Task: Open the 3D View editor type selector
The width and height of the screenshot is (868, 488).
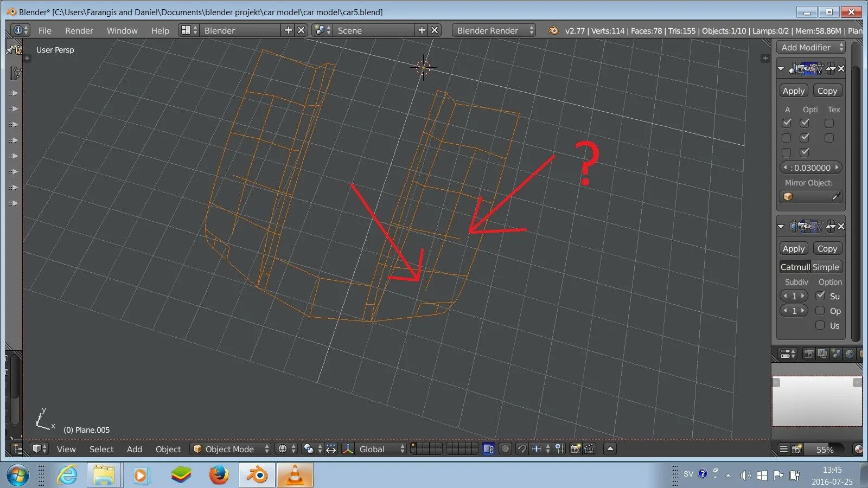Action: (40, 449)
